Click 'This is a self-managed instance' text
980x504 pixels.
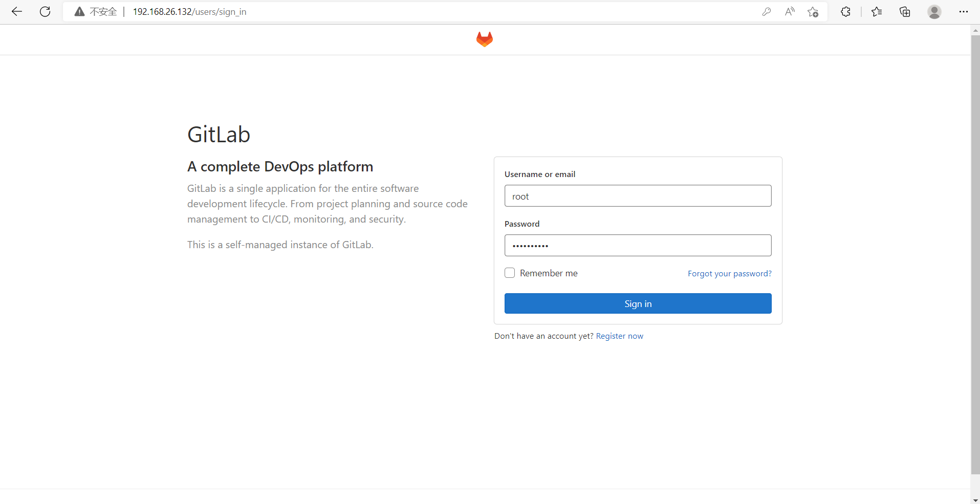280,245
